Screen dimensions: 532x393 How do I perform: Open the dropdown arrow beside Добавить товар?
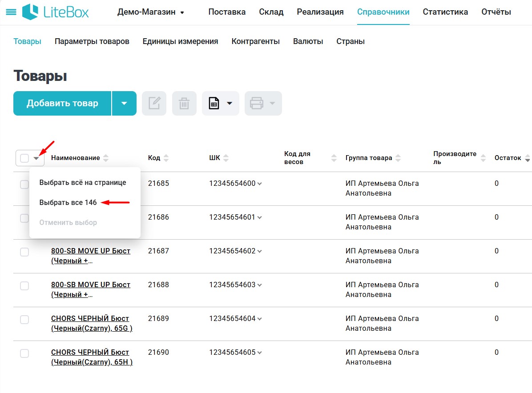124,104
